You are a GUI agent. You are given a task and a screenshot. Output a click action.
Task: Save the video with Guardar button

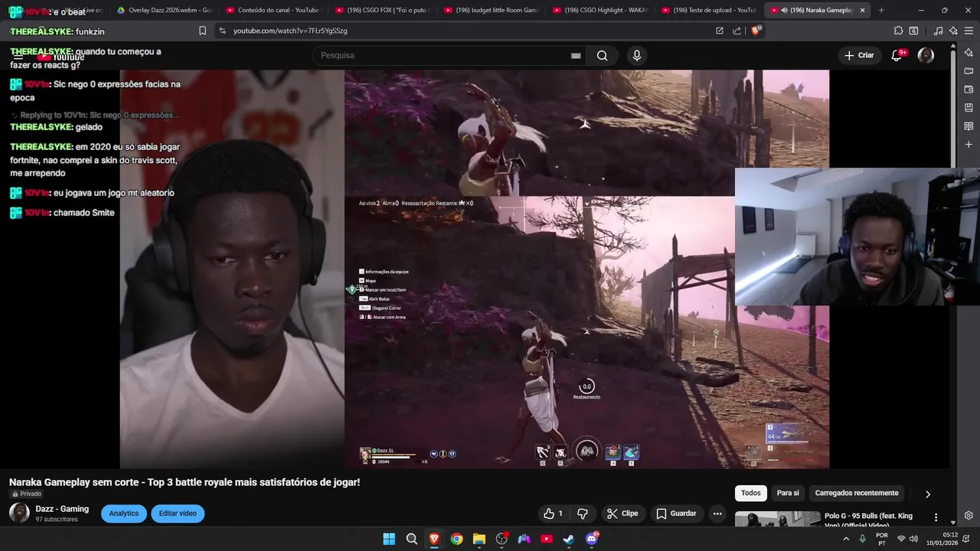point(677,514)
